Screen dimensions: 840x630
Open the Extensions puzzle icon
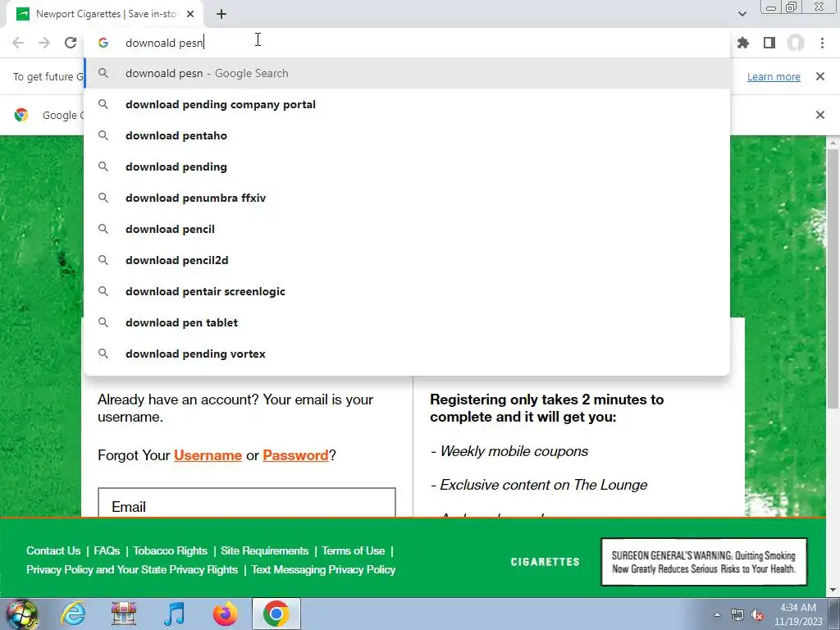(x=743, y=43)
